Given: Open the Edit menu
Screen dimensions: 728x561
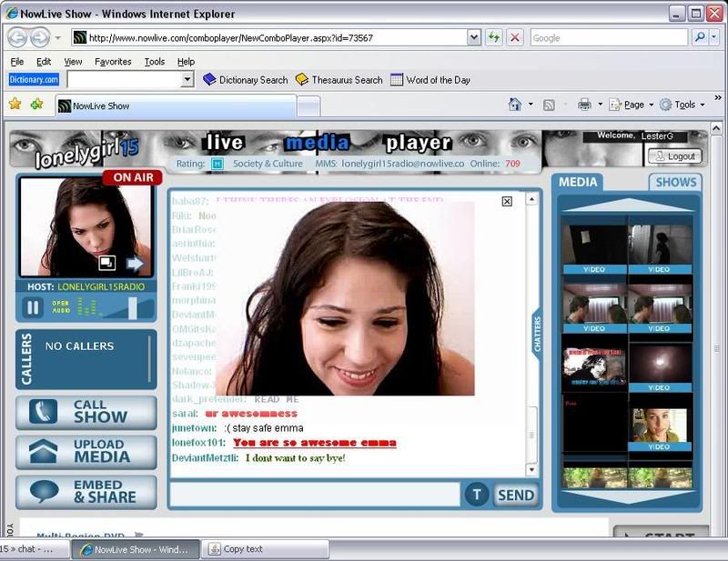Looking at the screenshot, I should click(x=44, y=61).
